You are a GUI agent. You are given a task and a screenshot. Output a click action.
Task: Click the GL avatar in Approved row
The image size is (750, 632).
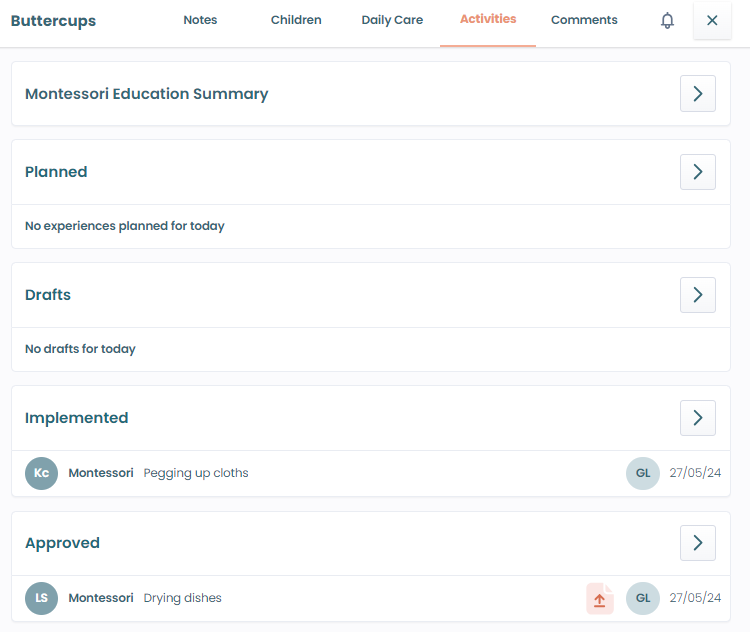pyautogui.click(x=642, y=598)
